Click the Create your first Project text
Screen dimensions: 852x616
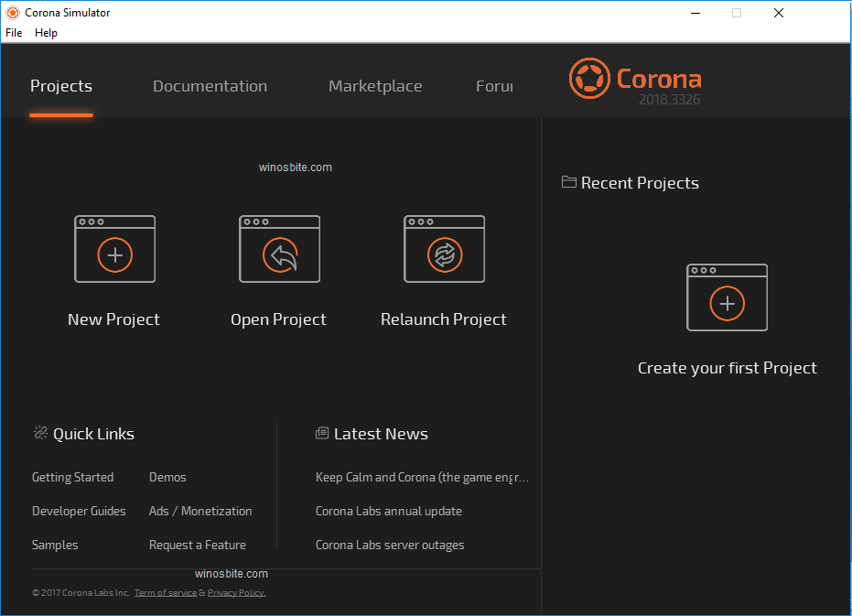pos(727,368)
